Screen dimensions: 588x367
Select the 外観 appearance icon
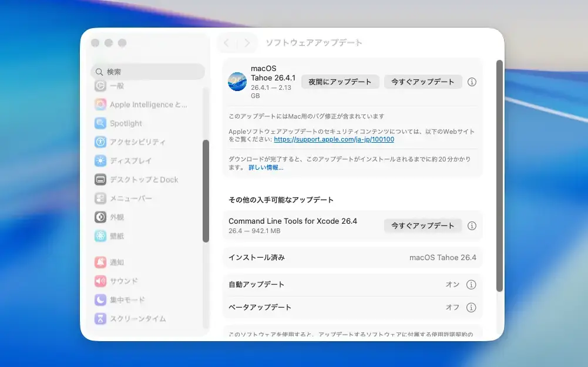(x=100, y=217)
